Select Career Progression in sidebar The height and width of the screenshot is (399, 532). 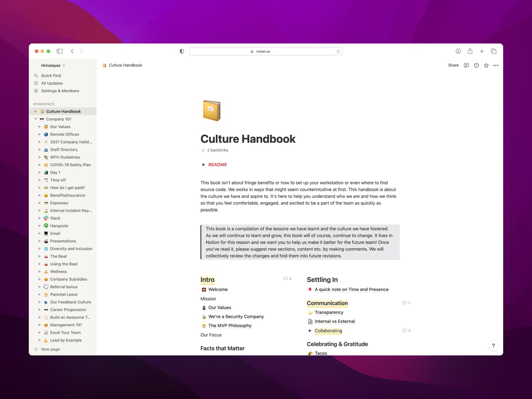tap(68, 310)
